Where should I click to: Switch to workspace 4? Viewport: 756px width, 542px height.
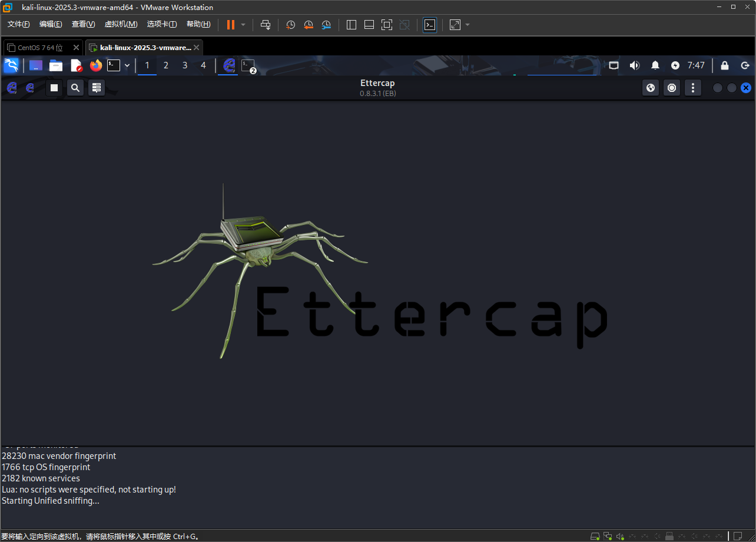(204, 65)
